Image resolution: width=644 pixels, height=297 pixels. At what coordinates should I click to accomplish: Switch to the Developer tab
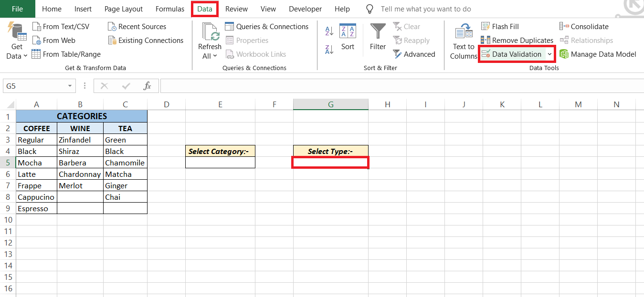tap(305, 9)
